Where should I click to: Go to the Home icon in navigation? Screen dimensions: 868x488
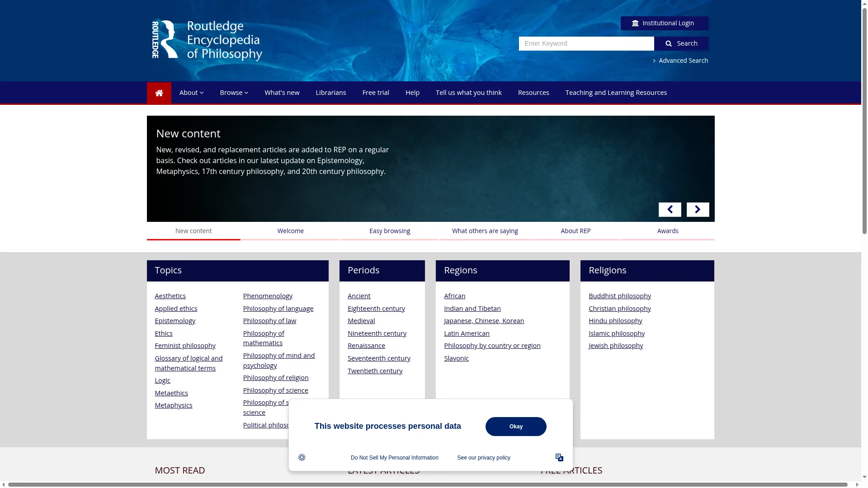[x=159, y=93]
